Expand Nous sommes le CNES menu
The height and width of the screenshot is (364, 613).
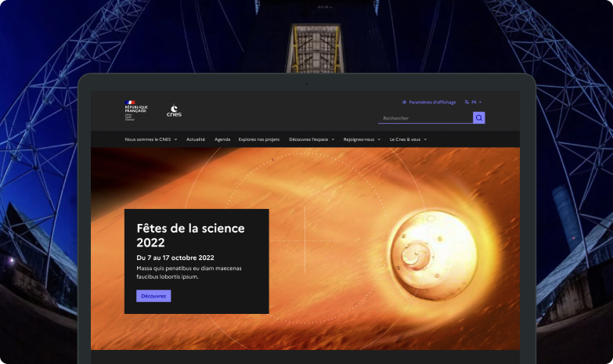point(151,139)
